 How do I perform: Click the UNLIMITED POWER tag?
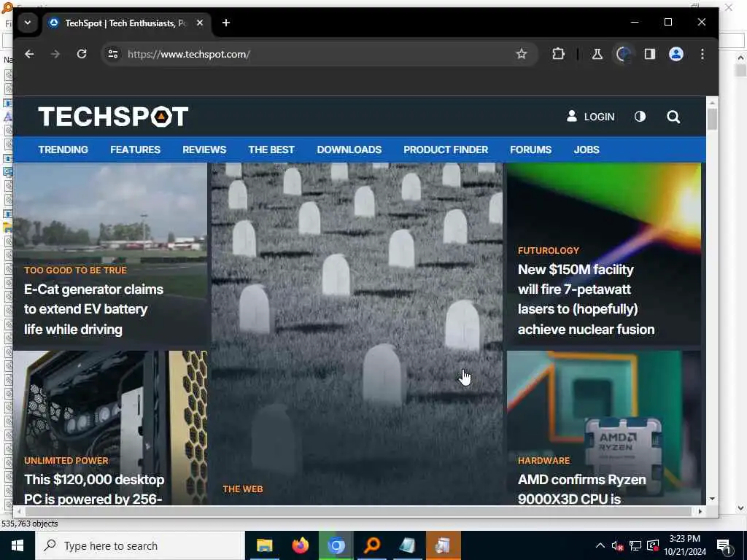pyautogui.click(x=66, y=461)
